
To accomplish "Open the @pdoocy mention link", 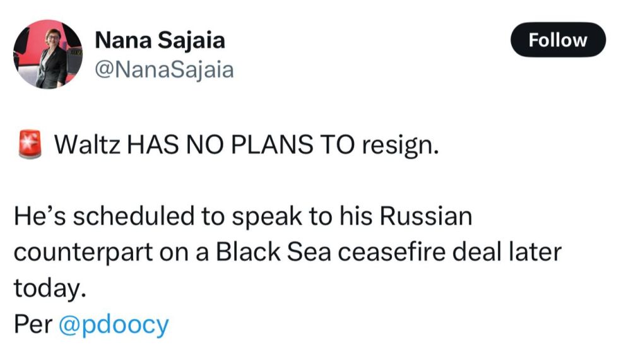I will tap(114, 324).
